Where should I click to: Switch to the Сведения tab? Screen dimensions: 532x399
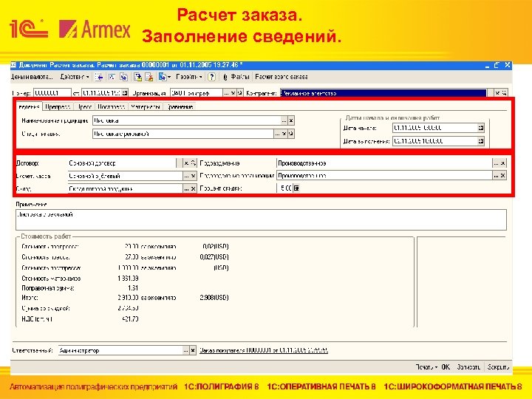pyautogui.click(x=29, y=107)
